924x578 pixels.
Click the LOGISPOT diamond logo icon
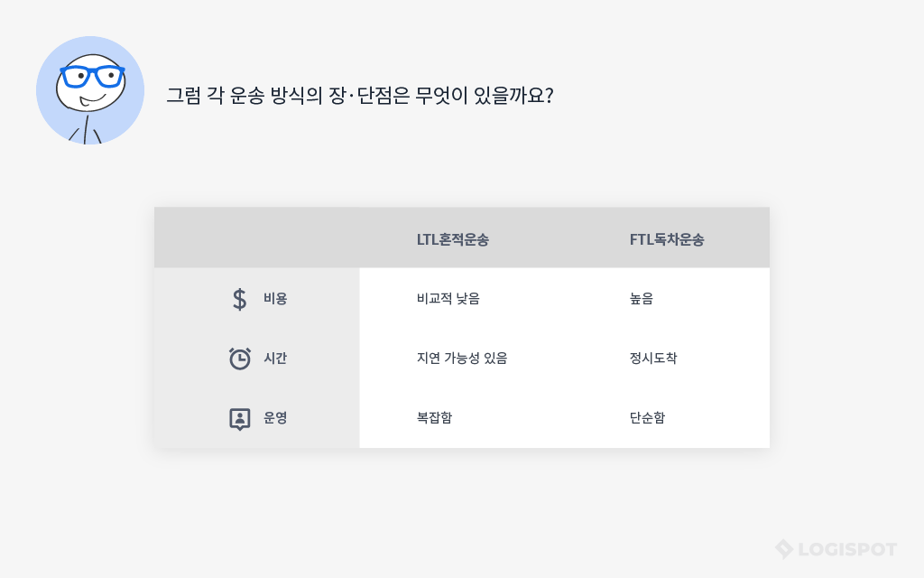[x=784, y=548]
